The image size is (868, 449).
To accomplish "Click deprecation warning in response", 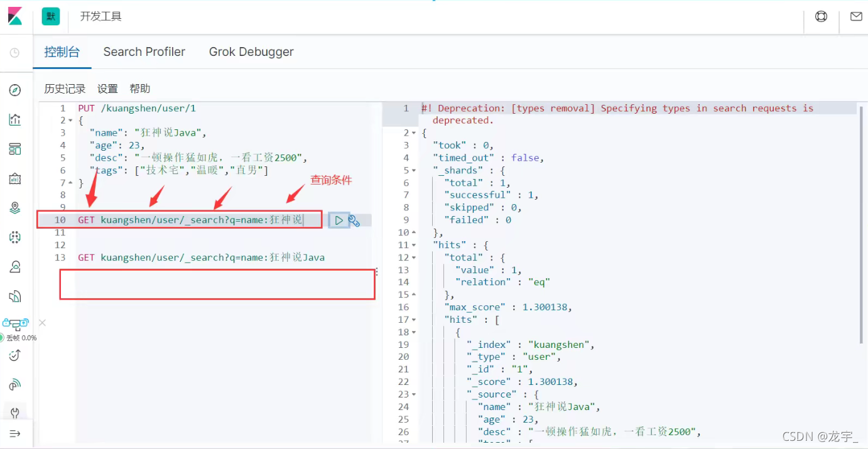I will (617, 114).
